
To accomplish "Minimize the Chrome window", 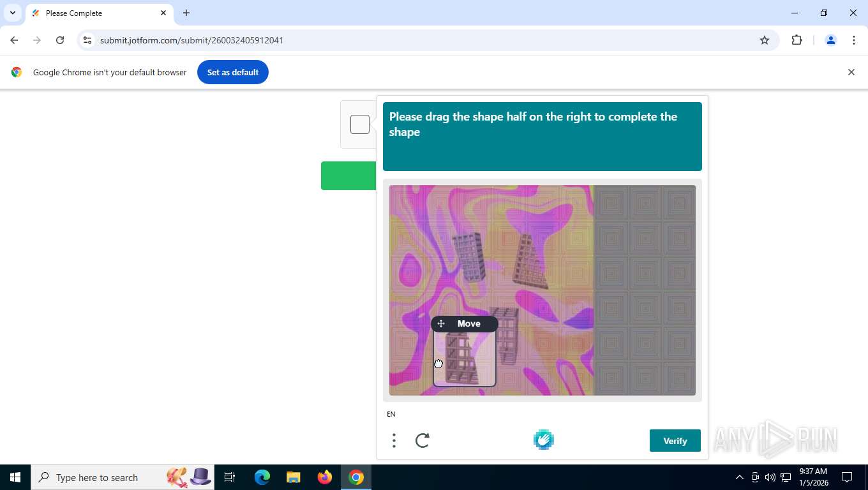I will 795,13.
